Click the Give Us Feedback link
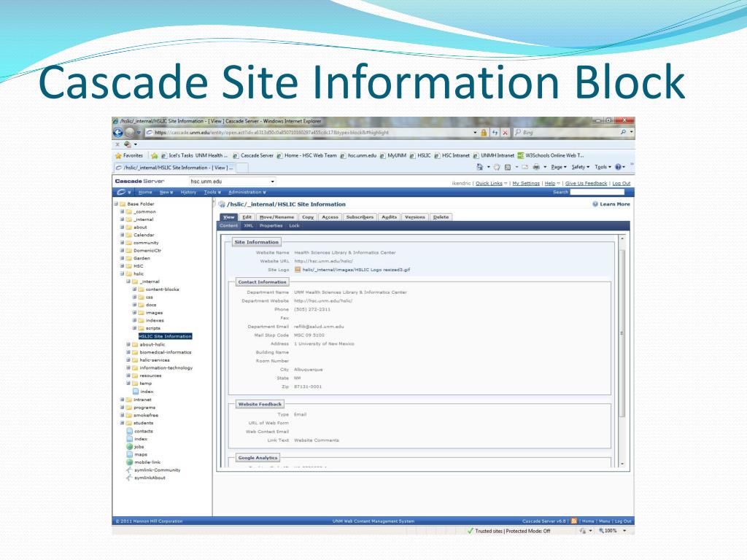 586,183
